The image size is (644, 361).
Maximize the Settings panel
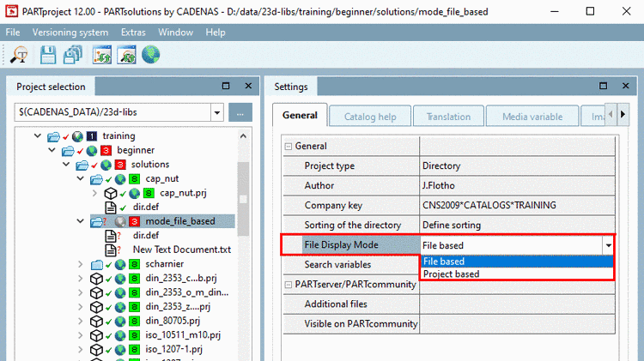pos(603,86)
